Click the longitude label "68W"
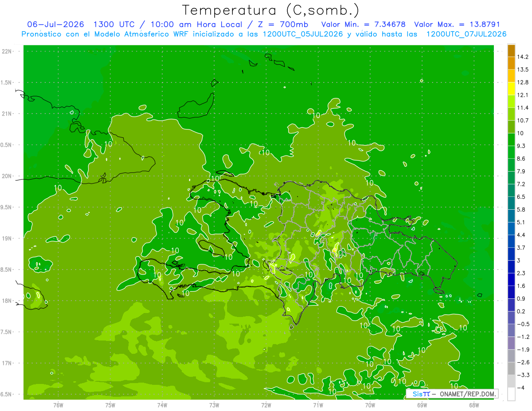 [474, 405]
